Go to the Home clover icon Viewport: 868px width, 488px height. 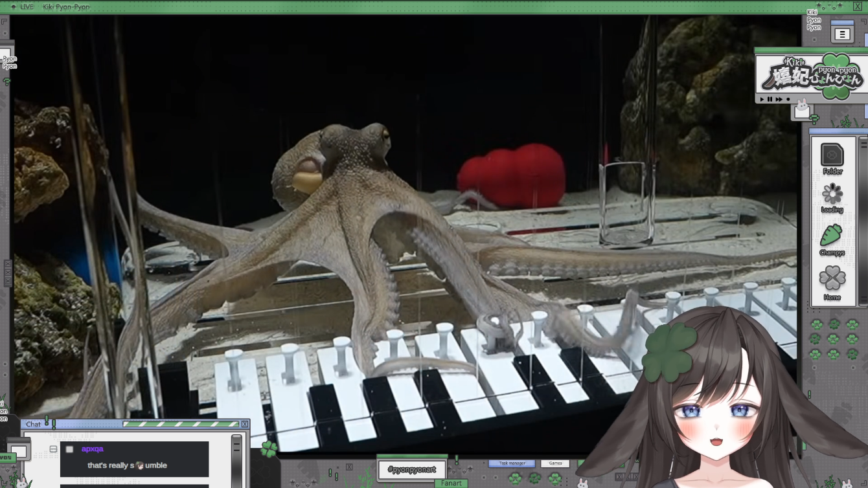[832, 278]
